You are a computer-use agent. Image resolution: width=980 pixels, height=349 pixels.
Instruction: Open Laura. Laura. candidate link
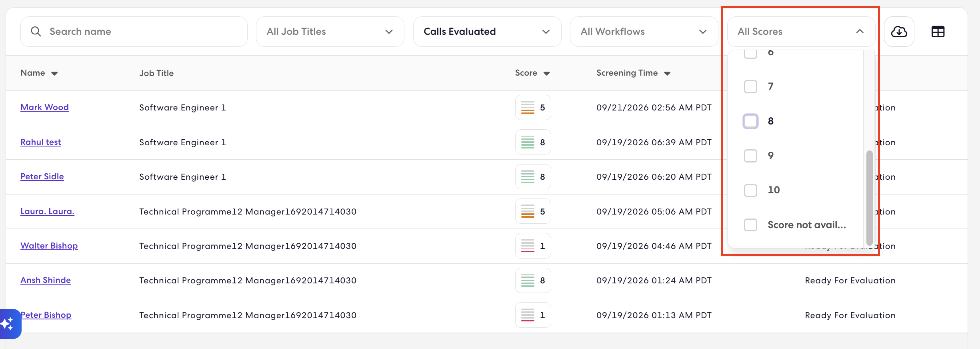47,211
